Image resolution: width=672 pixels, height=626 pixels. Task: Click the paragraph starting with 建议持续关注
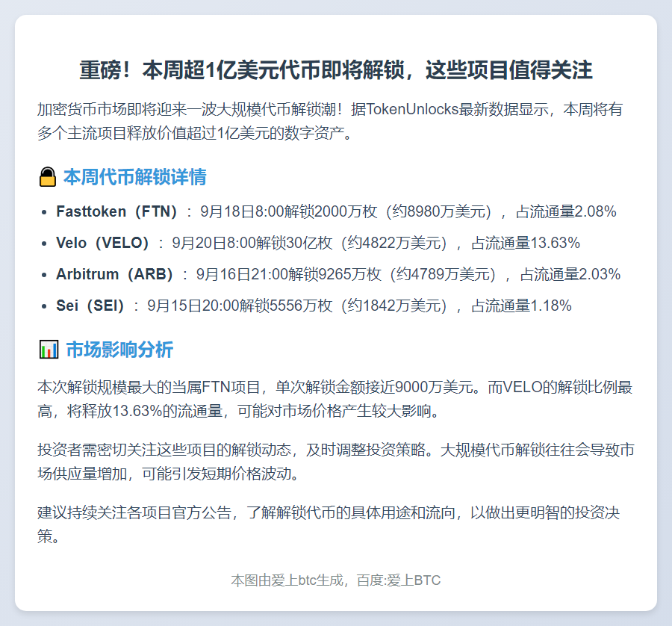pos(336,524)
